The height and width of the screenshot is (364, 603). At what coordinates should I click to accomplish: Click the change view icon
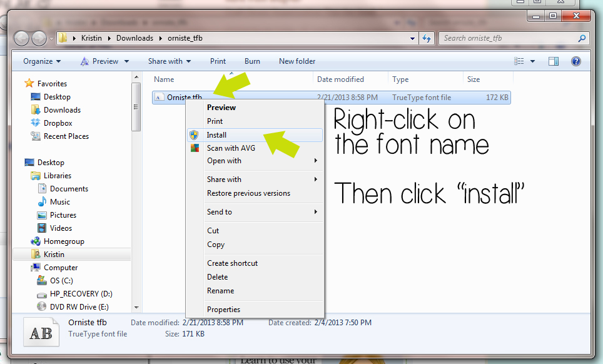519,61
